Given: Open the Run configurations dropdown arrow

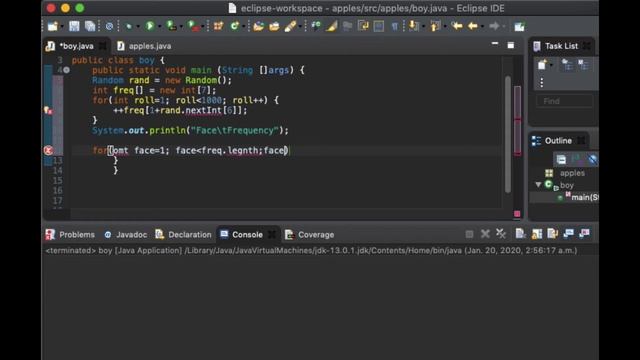Looking at the screenshot, I should point(159,27).
